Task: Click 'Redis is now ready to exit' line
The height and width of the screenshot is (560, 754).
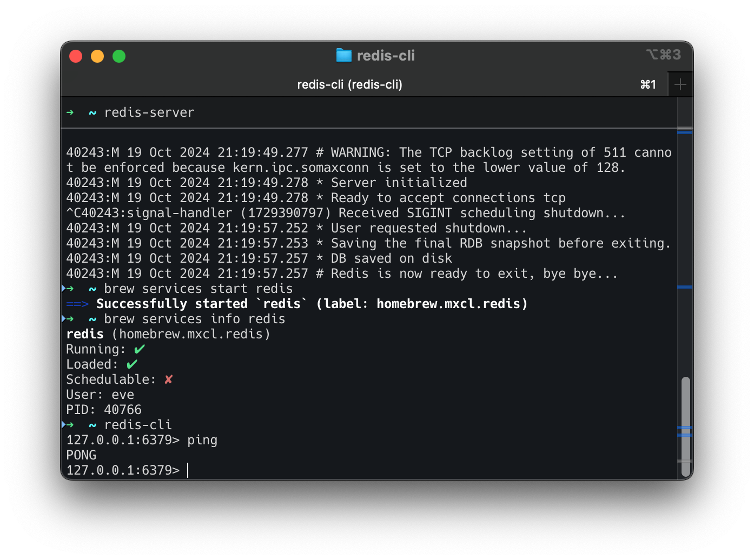Action: pyautogui.click(x=342, y=274)
